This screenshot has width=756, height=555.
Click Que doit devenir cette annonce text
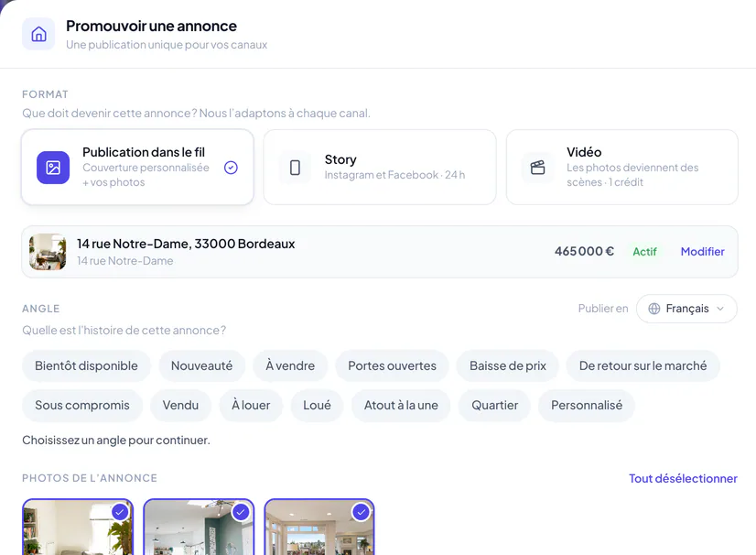click(196, 113)
